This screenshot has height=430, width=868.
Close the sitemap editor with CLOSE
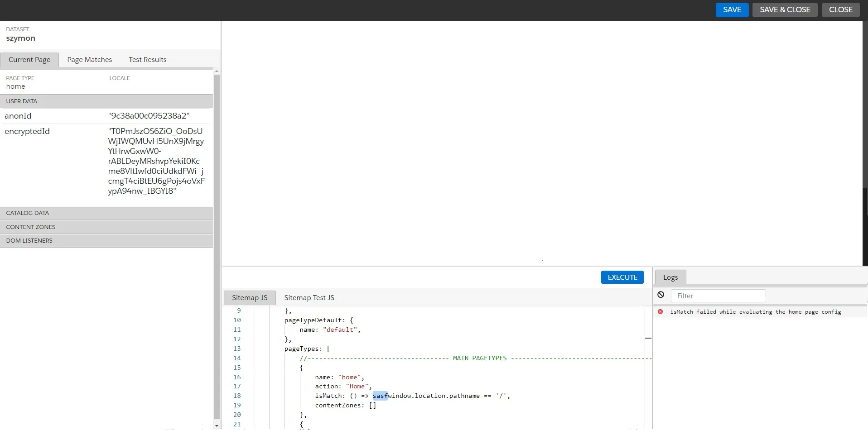[840, 10]
